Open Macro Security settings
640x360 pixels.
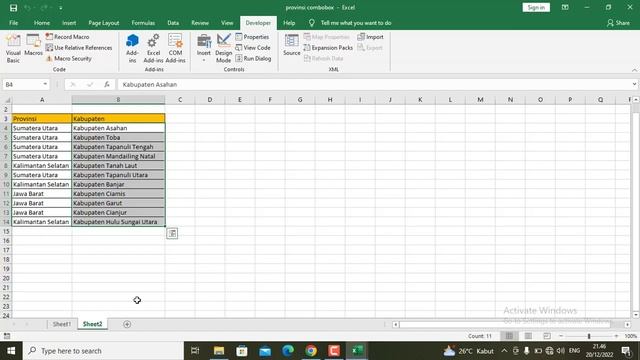[69, 59]
